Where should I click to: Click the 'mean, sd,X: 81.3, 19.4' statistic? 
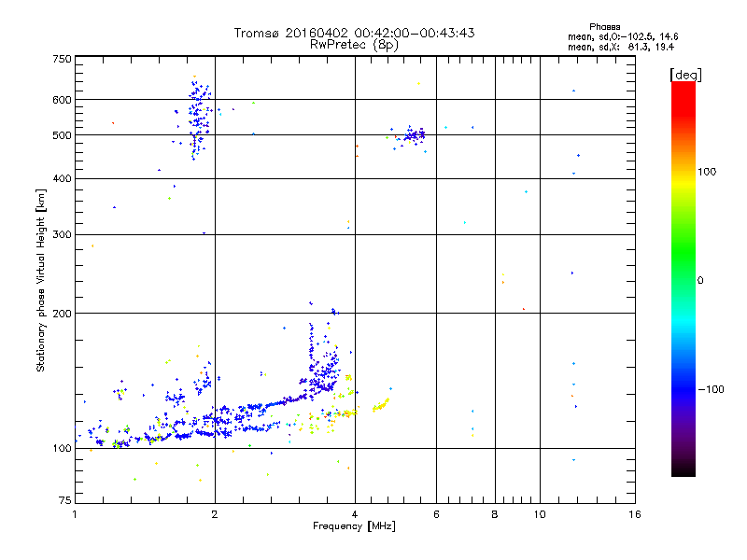(621, 47)
